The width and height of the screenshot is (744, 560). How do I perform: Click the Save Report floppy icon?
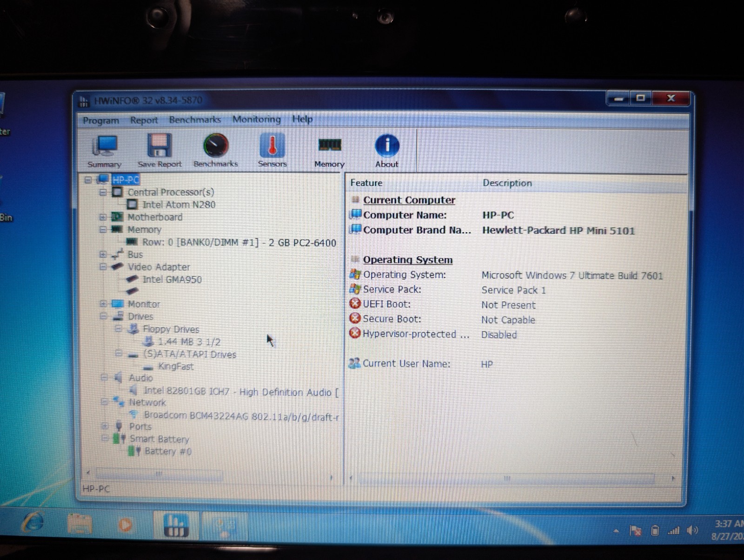[x=159, y=151]
